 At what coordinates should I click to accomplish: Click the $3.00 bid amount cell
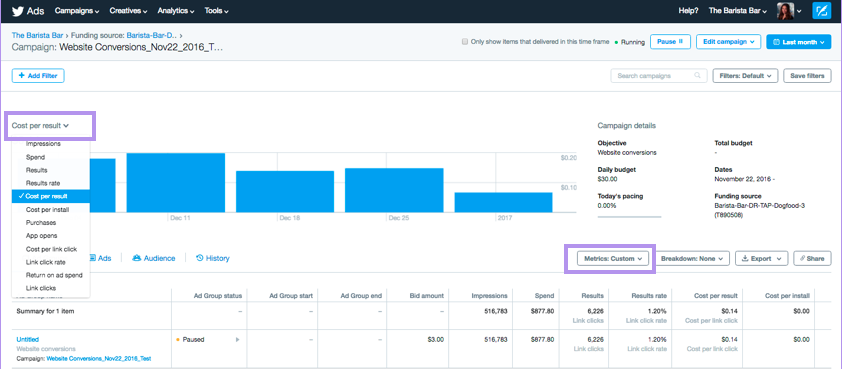[x=436, y=339]
